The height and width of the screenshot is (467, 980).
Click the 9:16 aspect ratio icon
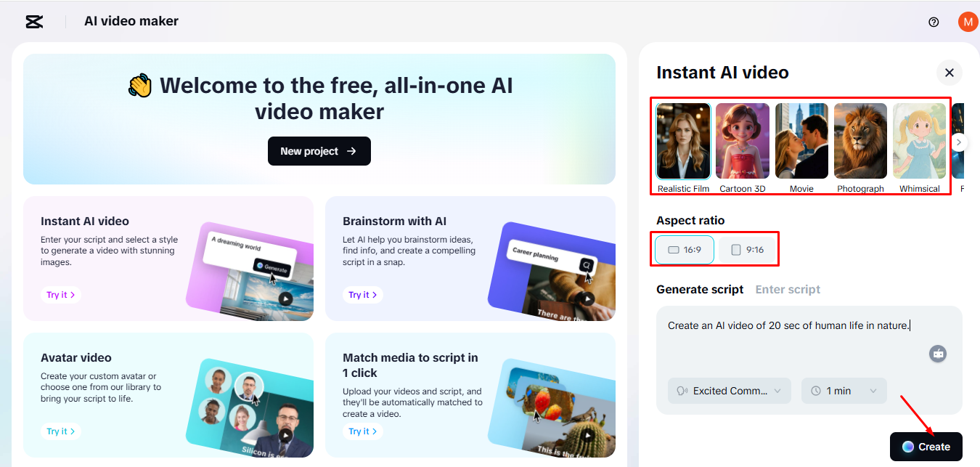tap(734, 249)
